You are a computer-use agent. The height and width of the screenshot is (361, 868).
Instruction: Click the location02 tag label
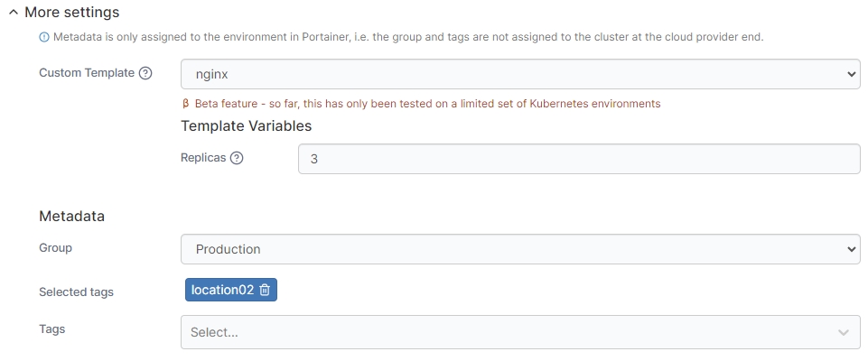pyautogui.click(x=222, y=290)
